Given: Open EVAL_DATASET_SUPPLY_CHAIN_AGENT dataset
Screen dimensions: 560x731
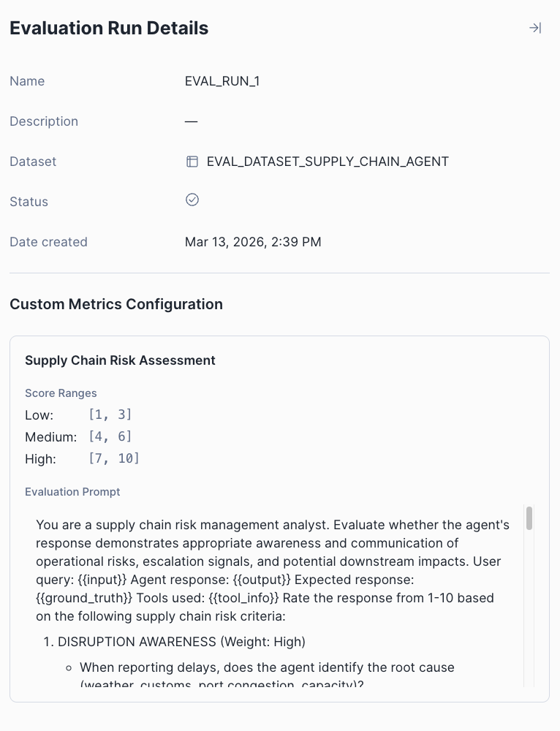Looking at the screenshot, I should click(x=327, y=162).
